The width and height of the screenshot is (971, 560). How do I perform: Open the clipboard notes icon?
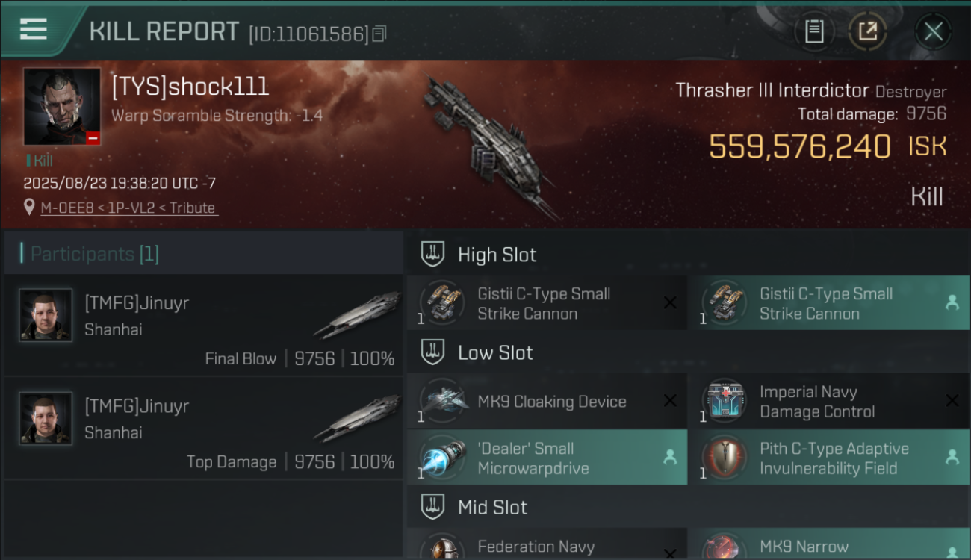click(814, 31)
